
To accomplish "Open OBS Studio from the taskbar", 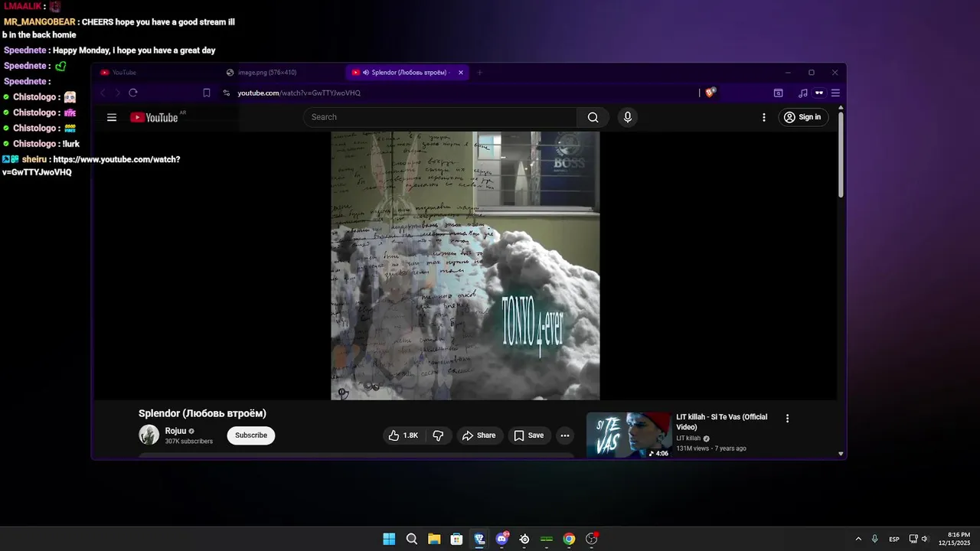I will point(592,539).
